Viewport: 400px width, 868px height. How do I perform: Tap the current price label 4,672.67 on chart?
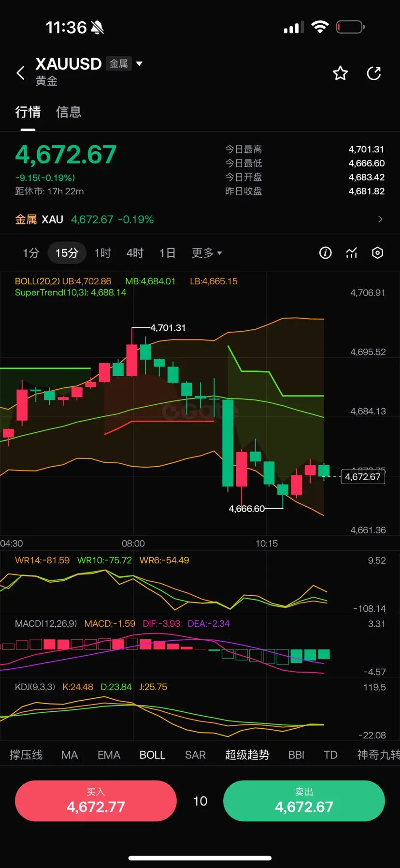pyautogui.click(x=363, y=477)
